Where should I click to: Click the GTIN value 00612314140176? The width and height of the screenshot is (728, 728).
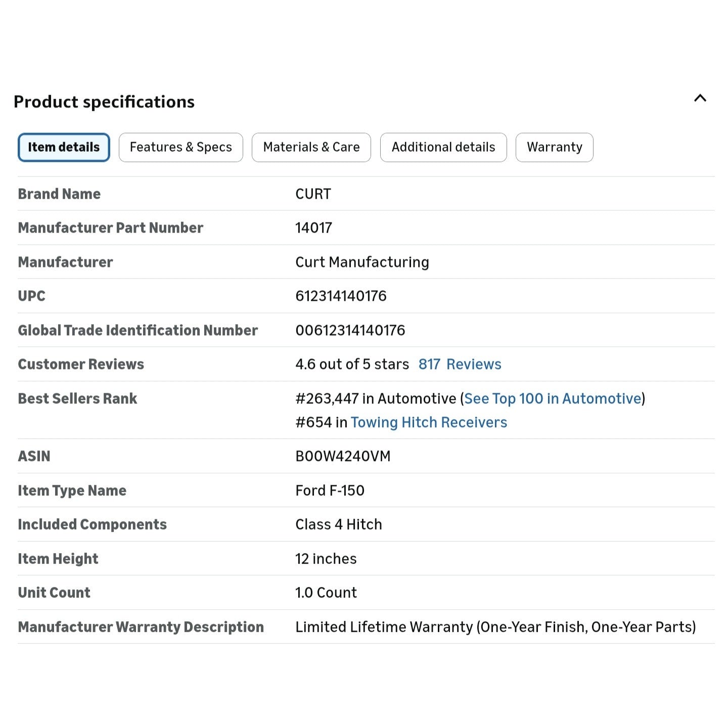coord(350,330)
